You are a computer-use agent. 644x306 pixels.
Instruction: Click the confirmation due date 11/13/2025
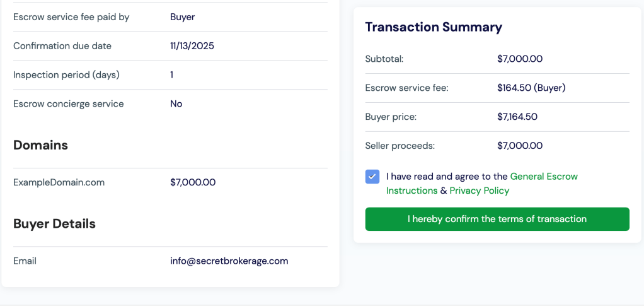click(x=192, y=46)
